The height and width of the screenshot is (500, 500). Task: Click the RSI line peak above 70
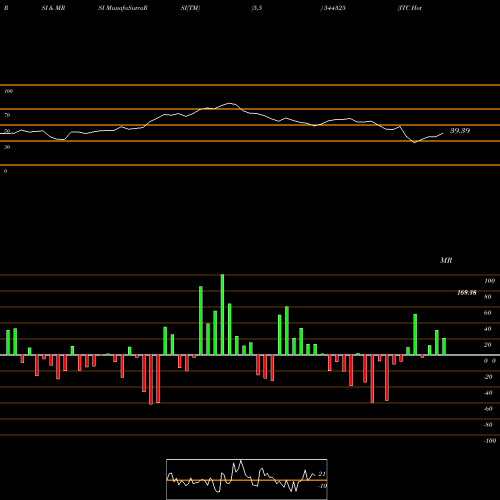click(229, 103)
